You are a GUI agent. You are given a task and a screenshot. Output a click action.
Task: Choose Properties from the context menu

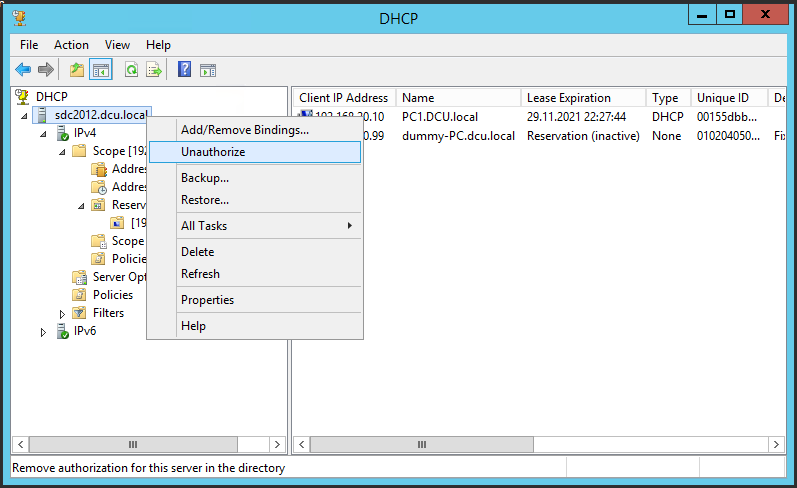(207, 300)
